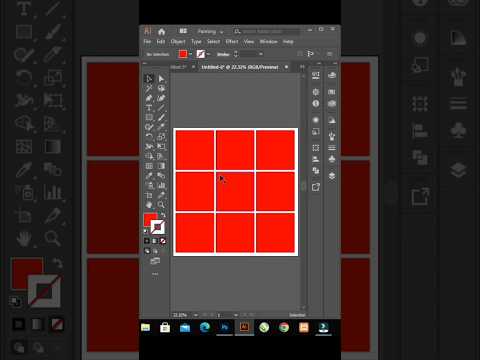Select the Width tool
Screen dimensions: 480x360
point(149,146)
